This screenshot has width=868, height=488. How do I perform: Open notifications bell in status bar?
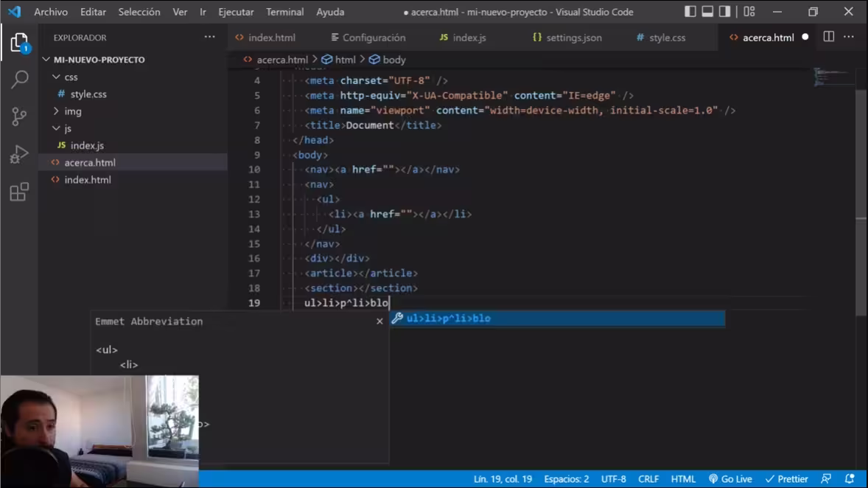point(850,479)
